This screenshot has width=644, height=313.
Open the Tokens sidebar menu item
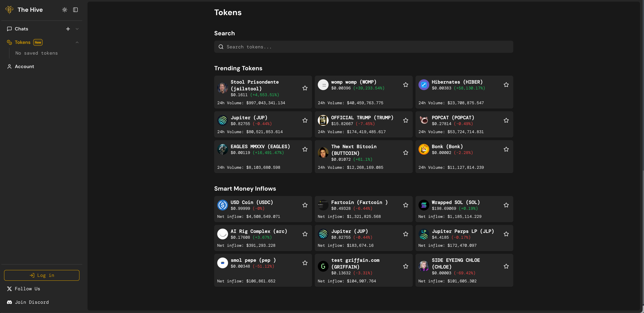point(23,42)
